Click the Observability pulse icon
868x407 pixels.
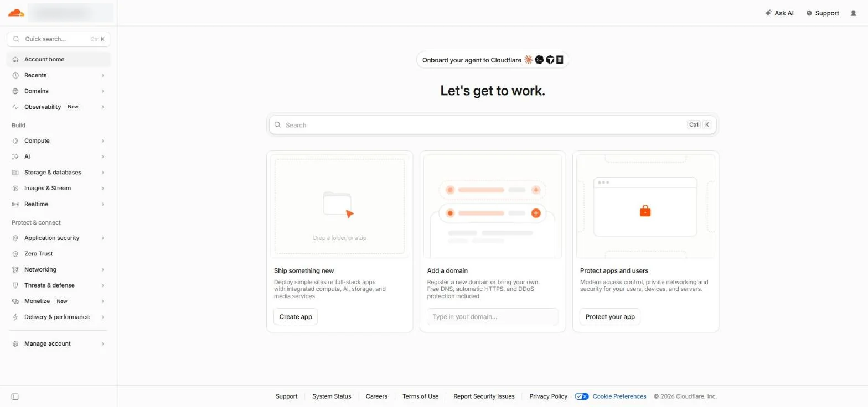point(15,107)
